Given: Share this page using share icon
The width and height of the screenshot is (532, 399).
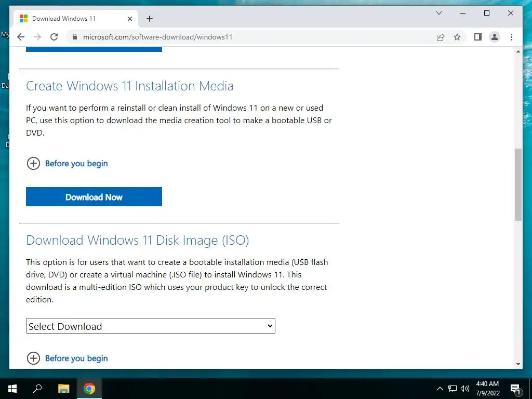Looking at the screenshot, I should [x=441, y=37].
